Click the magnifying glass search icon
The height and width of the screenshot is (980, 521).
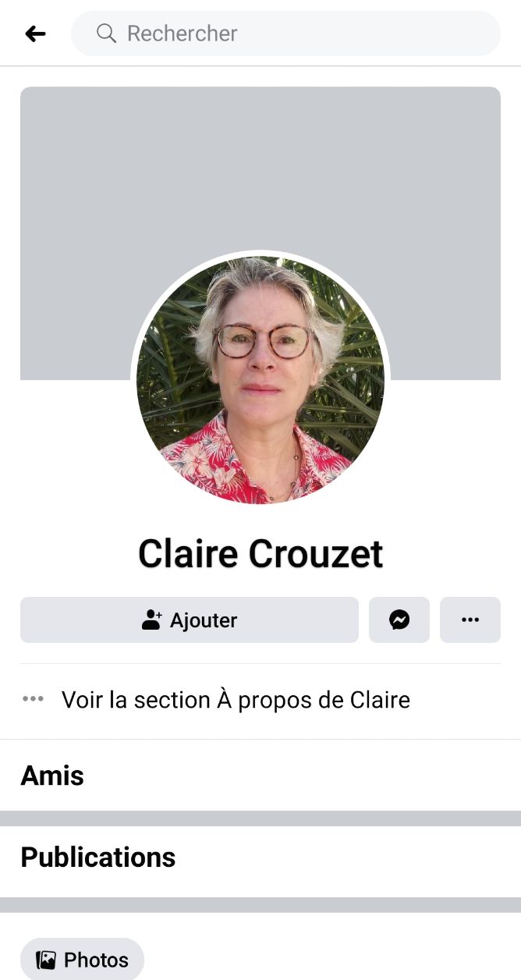pyautogui.click(x=106, y=33)
